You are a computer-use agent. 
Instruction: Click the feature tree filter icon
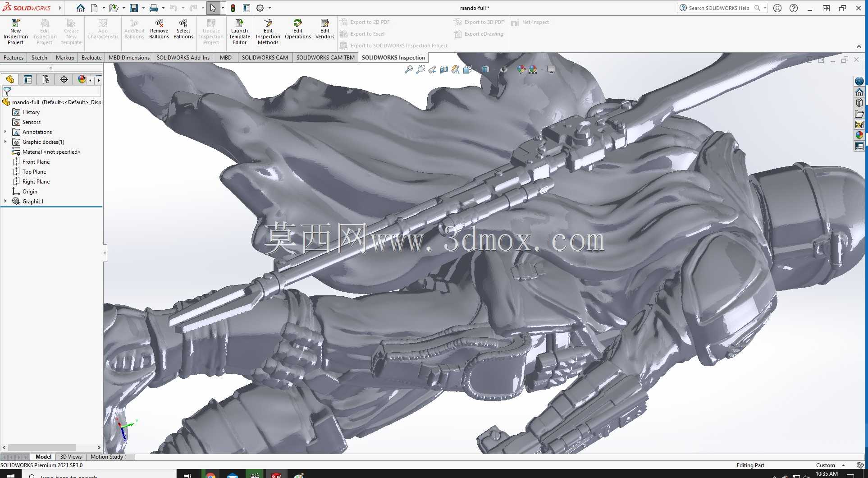coord(7,92)
